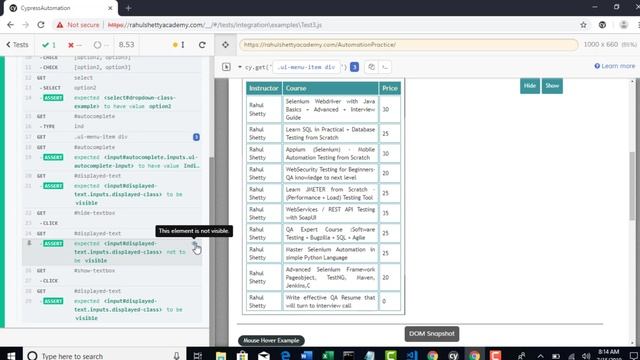Reload the browser page
Image resolution: width=640 pixels, height=360 pixels.
click(x=40, y=25)
